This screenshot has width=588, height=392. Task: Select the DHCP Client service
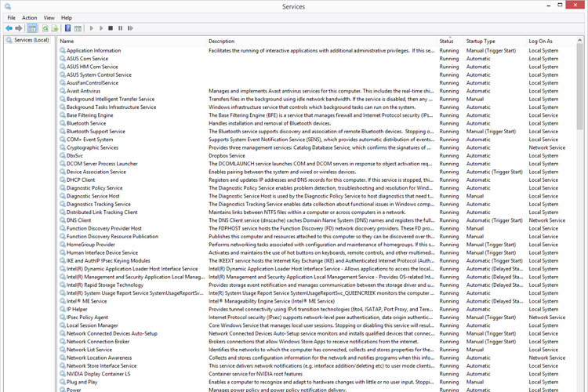(x=315, y=180)
